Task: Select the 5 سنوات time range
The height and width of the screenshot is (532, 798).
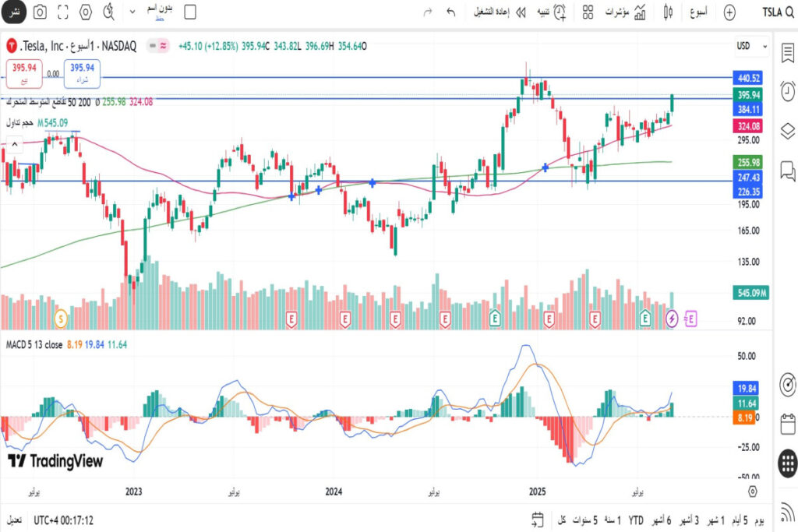Action: [585, 520]
